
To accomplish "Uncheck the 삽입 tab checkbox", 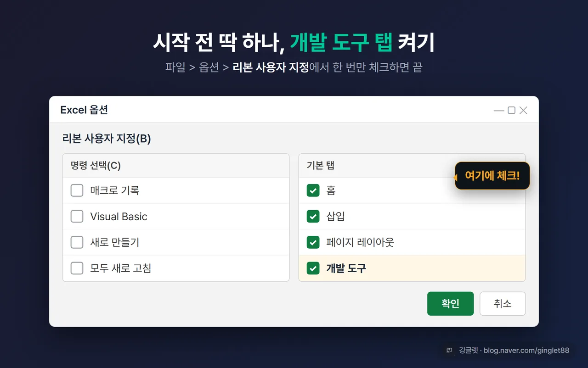I will [x=313, y=217].
